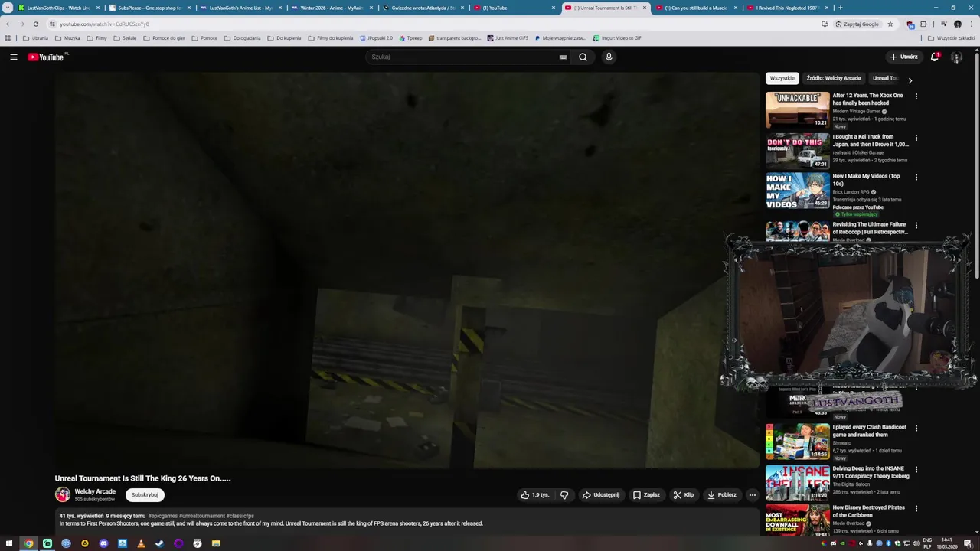The image size is (980, 551).
Task: Open Chrome three-dot menu
Action: [x=971, y=24]
